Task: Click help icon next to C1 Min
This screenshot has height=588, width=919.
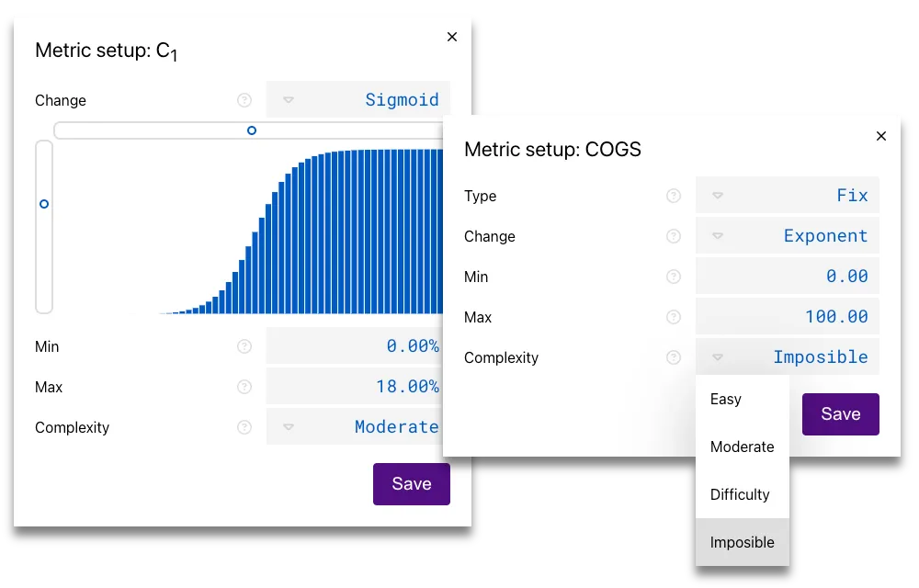Action: pos(244,346)
